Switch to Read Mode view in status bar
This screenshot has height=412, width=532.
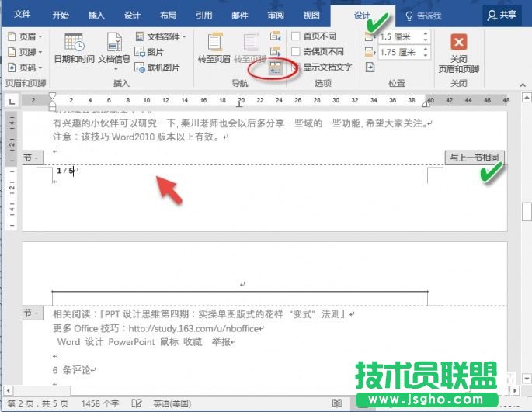(x=336, y=404)
